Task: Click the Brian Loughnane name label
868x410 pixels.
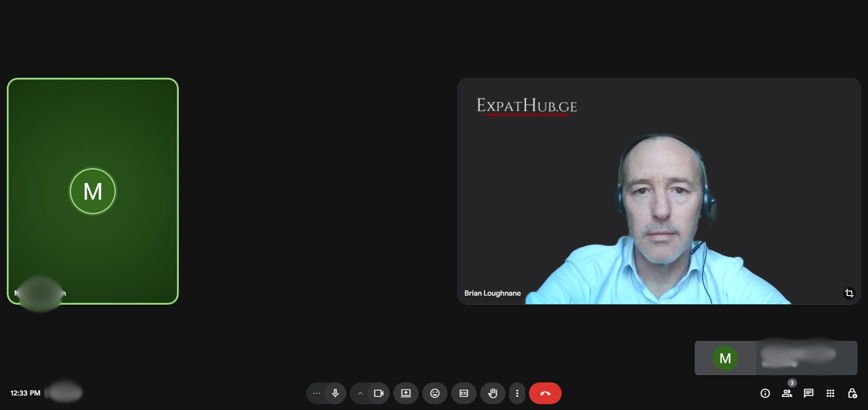Action: pos(492,293)
